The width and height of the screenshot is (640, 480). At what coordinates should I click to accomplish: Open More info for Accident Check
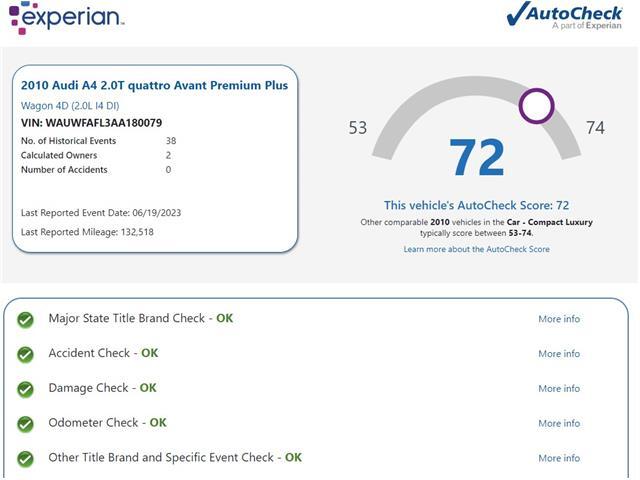558,354
